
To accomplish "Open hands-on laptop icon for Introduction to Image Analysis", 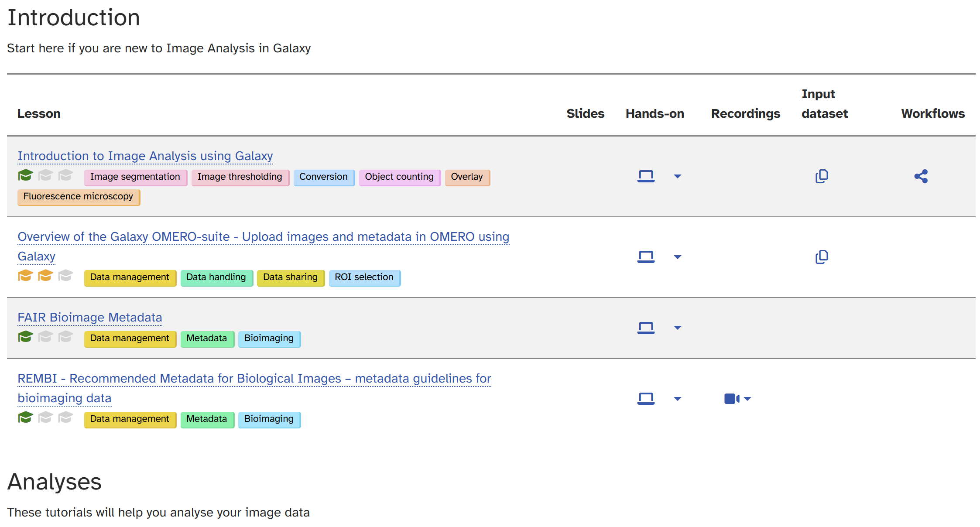I will [646, 176].
